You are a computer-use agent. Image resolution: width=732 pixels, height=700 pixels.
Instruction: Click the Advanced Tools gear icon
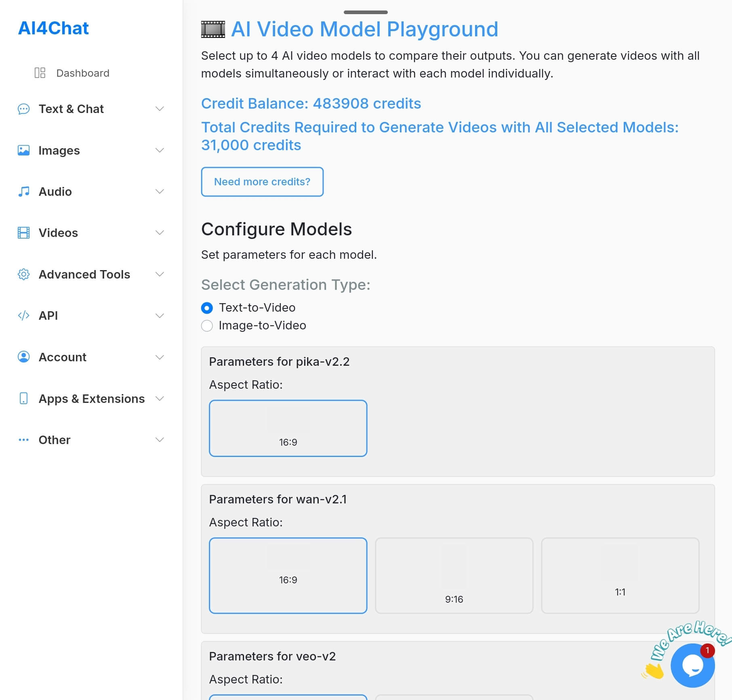(x=24, y=275)
